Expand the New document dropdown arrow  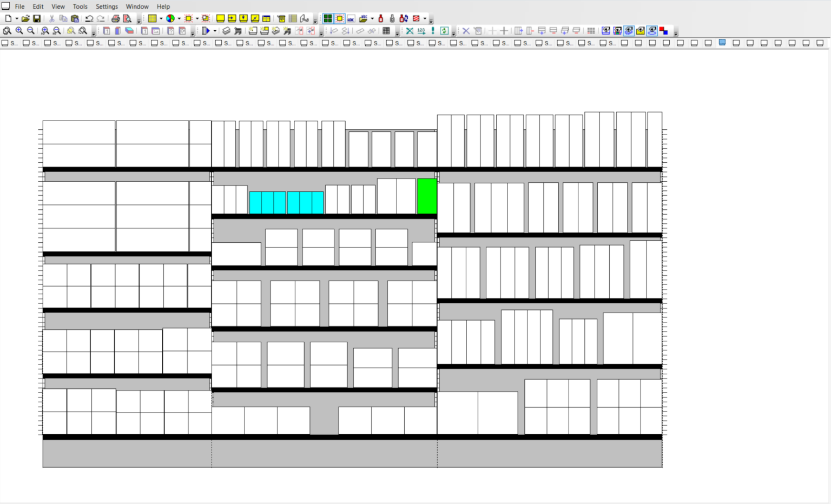17,19
